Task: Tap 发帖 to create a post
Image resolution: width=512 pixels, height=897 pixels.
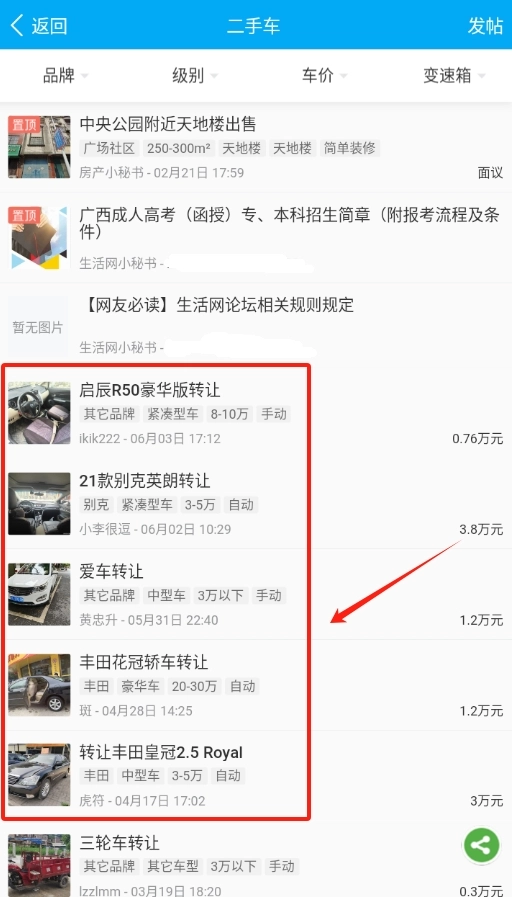Action: pos(485,26)
